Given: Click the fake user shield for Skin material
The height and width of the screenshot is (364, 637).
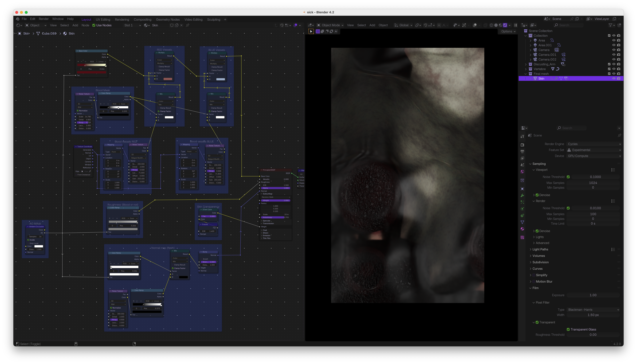Looking at the screenshot, I should pyautogui.click(x=172, y=25).
